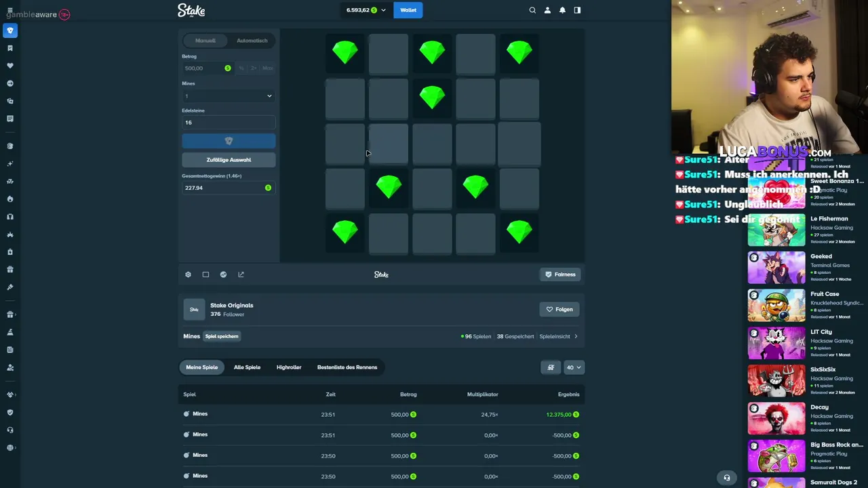Screen dimensions: 868x488
Task: Enable theater mode via the rectangle icon
Action: [205, 274]
